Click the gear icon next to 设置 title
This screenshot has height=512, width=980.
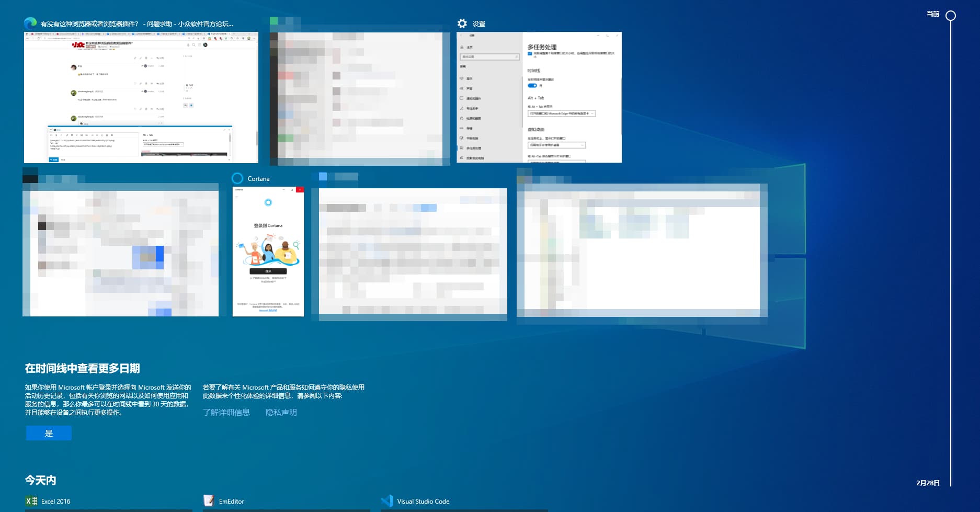coord(462,24)
